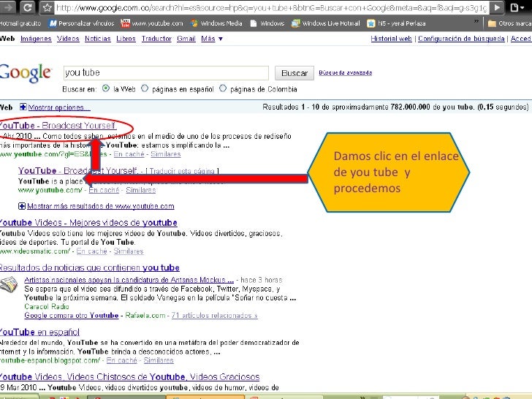The width and height of the screenshot is (532, 399).
Task: Click the browser forward arrow
Action: pyautogui.click(x=9, y=7)
